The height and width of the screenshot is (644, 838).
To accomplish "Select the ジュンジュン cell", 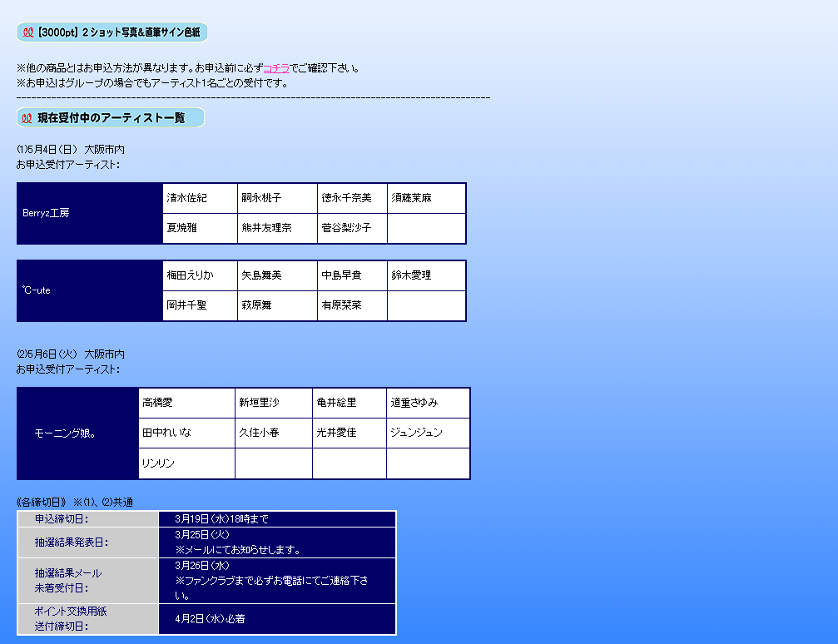I will 428,433.
